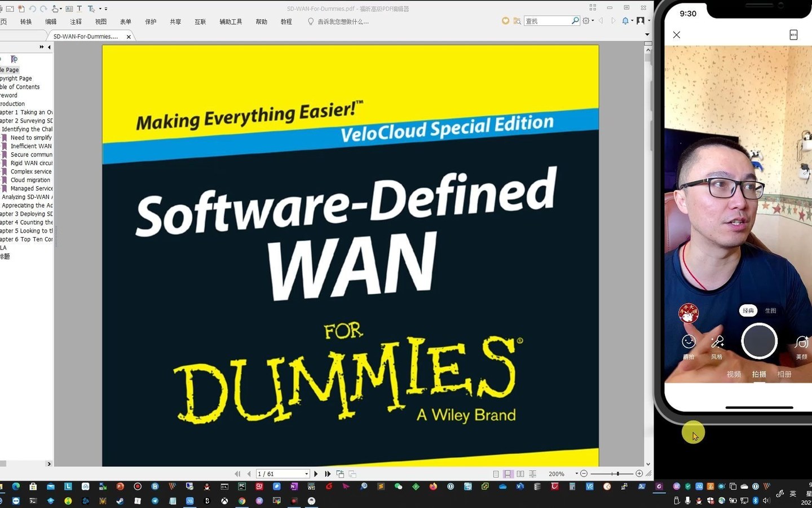
Task: Tap the phone camera shutter button
Action: 759,341
